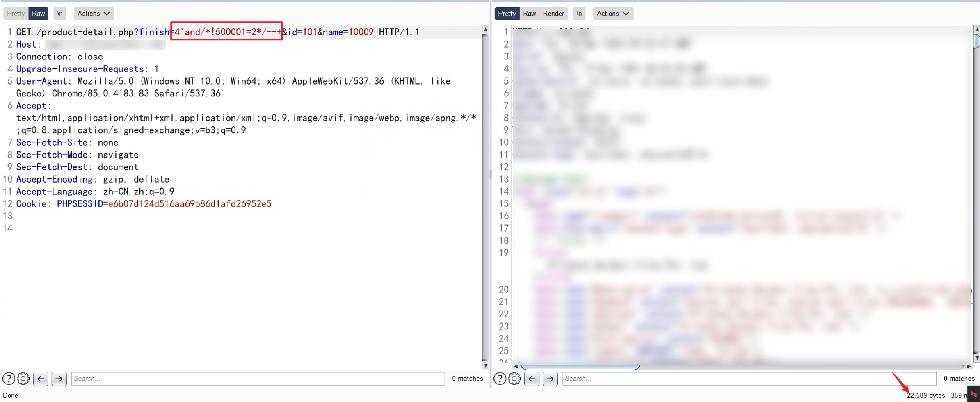
Task: Focus the response panel search field
Action: 749,379
